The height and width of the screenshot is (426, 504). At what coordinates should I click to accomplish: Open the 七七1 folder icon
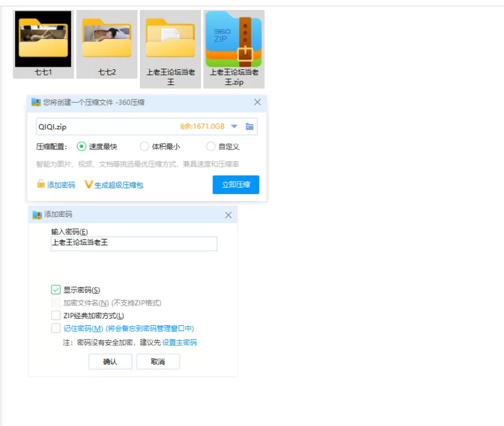[x=43, y=39]
